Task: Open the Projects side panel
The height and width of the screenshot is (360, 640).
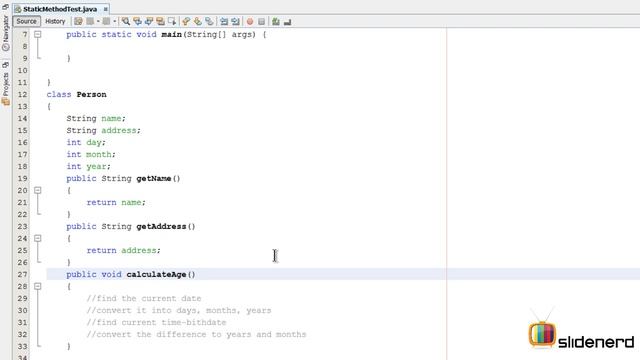Action: click(x=6, y=89)
